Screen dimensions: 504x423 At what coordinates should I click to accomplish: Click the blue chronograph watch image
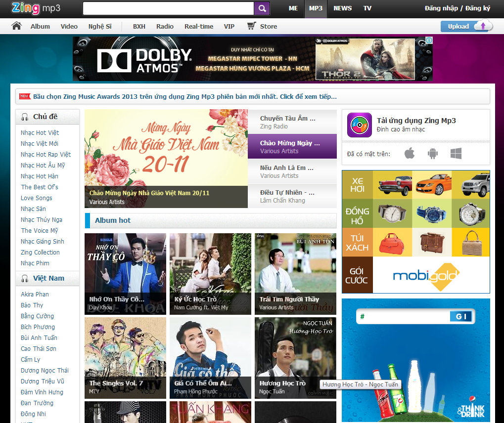431,214
